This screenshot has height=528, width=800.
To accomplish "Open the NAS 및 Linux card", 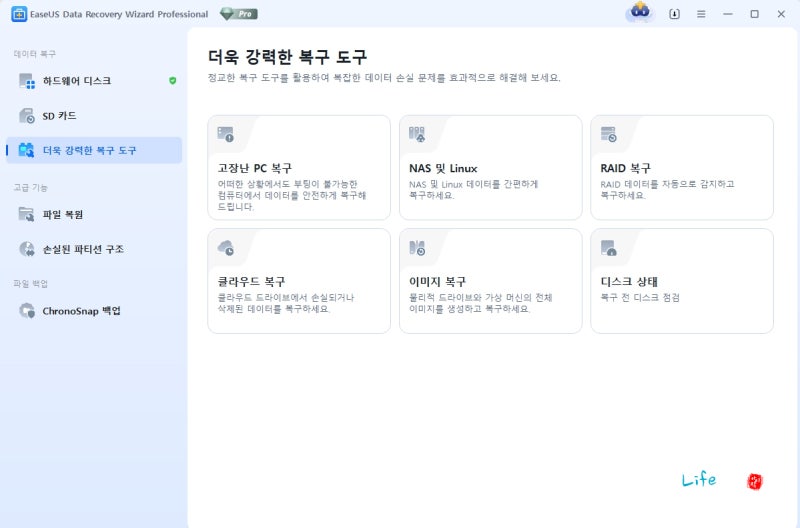I will pos(490,168).
